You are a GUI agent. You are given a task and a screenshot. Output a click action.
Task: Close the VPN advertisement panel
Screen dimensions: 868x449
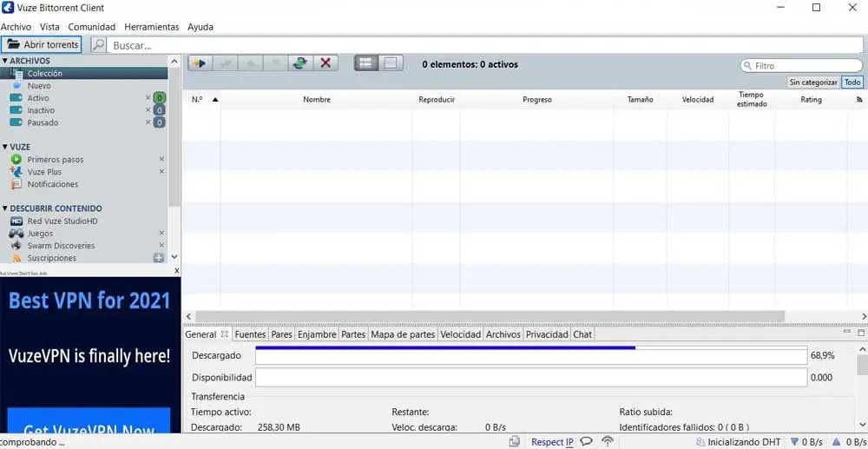click(x=176, y=271)
